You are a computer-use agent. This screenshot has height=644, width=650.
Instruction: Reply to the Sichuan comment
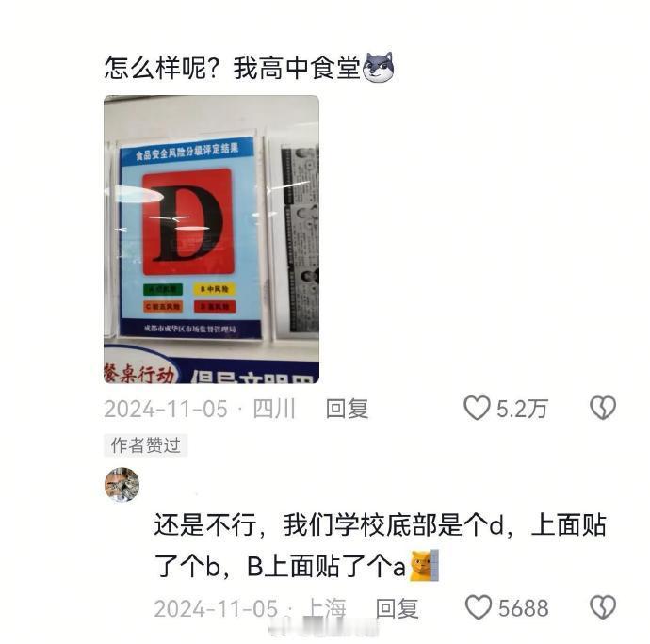tap(347, 409)
